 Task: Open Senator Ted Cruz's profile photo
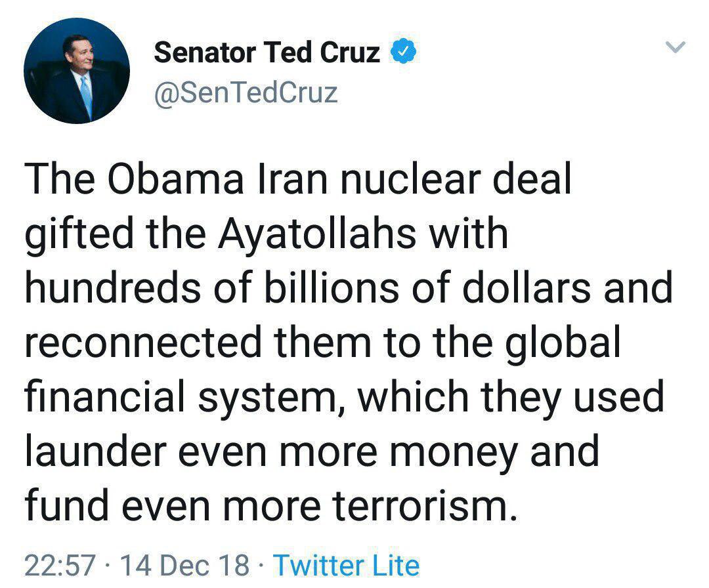(x=77, y=71)
